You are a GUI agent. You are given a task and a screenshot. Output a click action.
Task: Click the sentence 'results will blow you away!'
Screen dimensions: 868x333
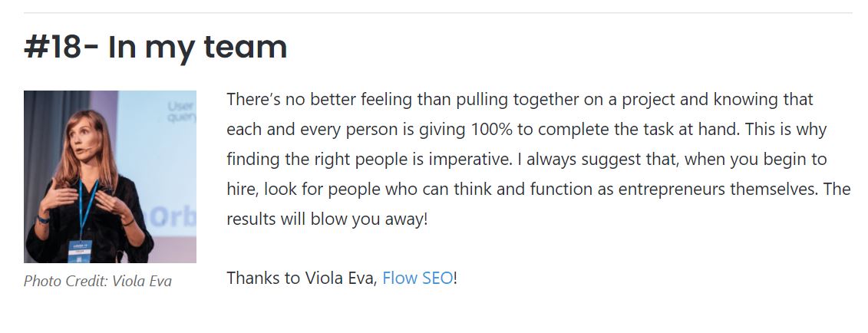(x=326, y=219)
